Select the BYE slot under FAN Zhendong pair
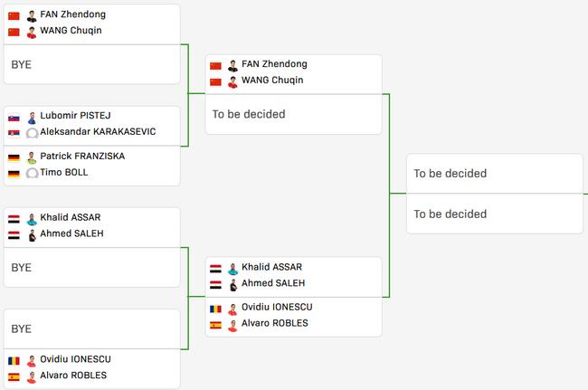The height and width of the screenshot is (390, 588). click(x=92, y=64)
